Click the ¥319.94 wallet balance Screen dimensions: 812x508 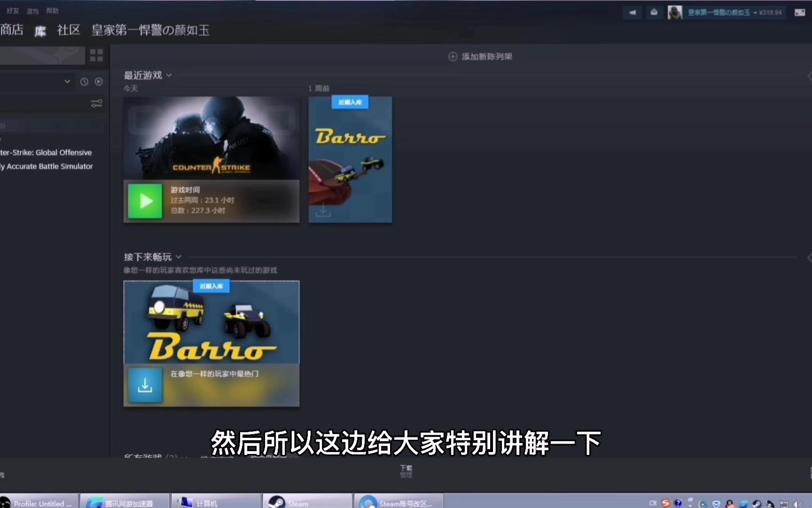coord(771,13)
